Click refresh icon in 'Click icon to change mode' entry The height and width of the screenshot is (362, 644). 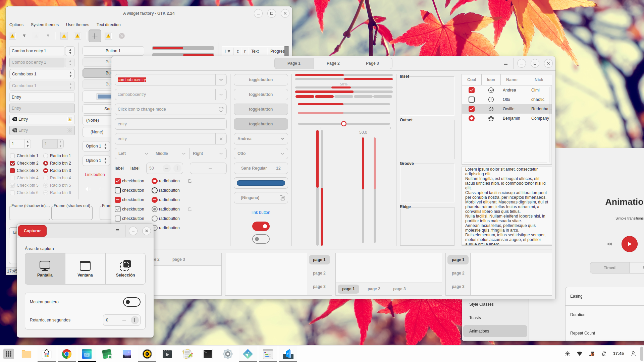[x=221, y=109]
